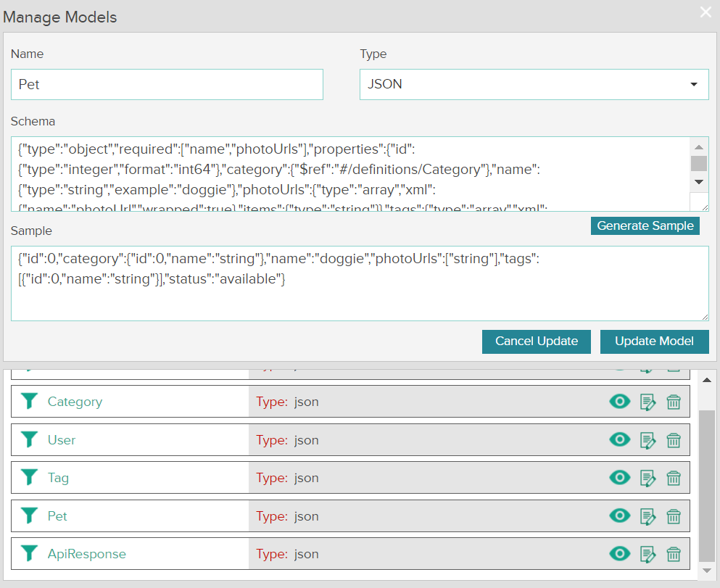Viewport: 720px width, 588px height.
Task: Open the Type dropdown showing JSON
Action: (x=534, y=84)
